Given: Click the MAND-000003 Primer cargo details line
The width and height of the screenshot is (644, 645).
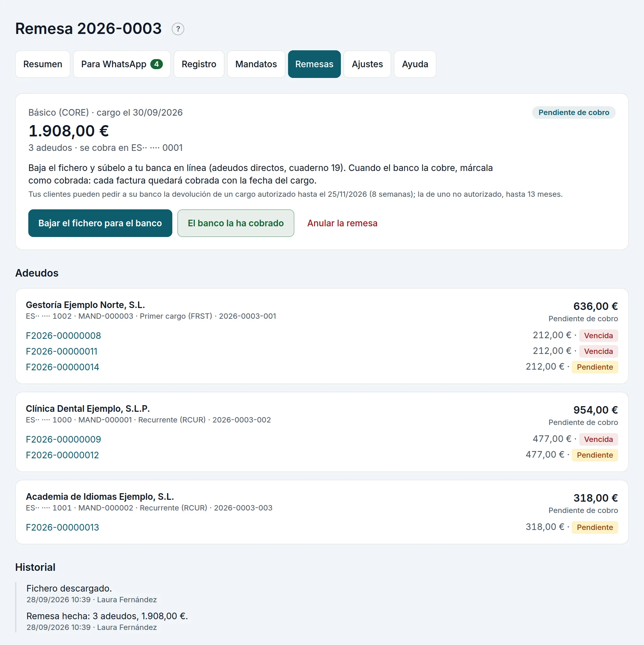Looking at the screenshot, I should pyautogui.click(x=151, y=316).
